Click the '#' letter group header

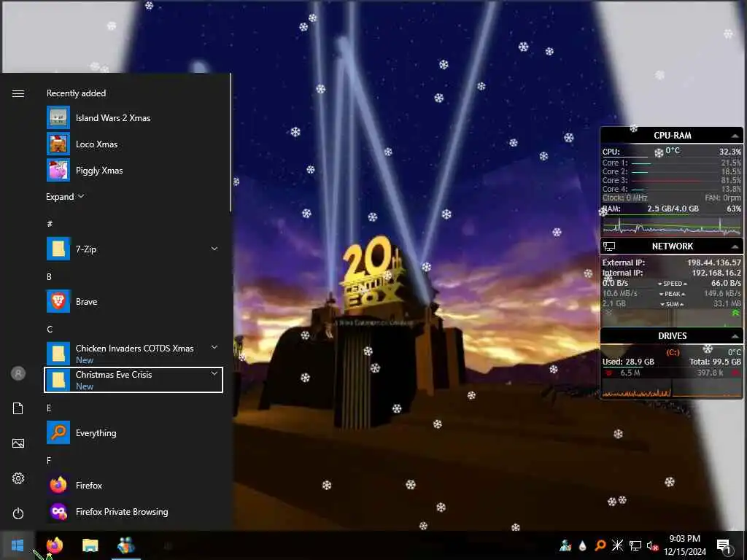50,223
